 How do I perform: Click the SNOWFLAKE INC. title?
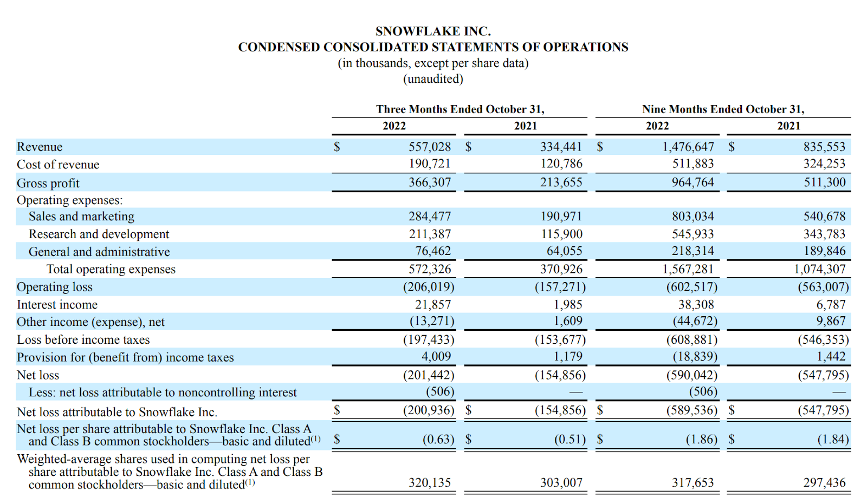(x=433, y=31)
